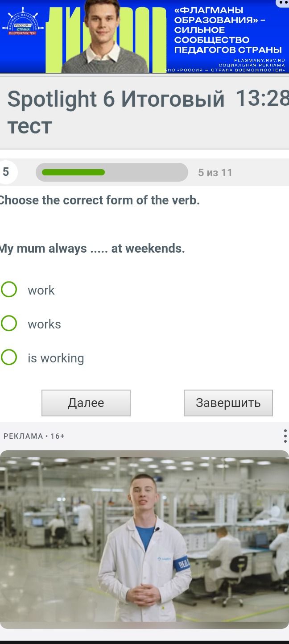Click the РЕКЛАМА • 16+ label
Screen dimensions: 289x644
pyautogui.click(x=34, y=436)
